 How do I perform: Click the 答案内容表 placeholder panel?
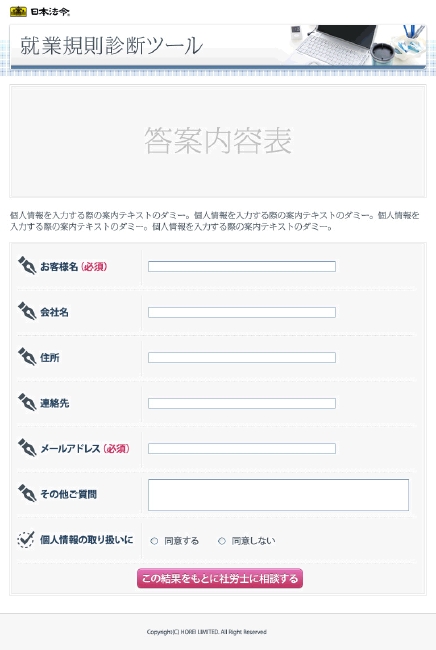218,141
